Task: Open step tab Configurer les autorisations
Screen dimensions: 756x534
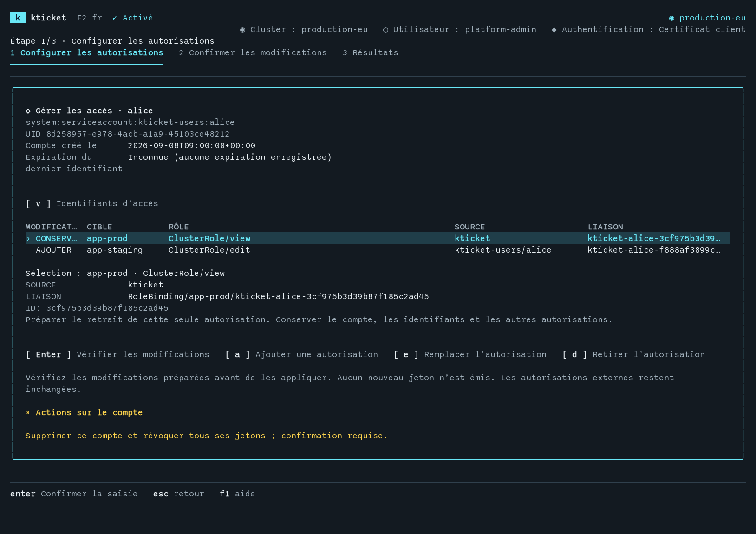Action: pyautogui.click(x=87, y=52)
